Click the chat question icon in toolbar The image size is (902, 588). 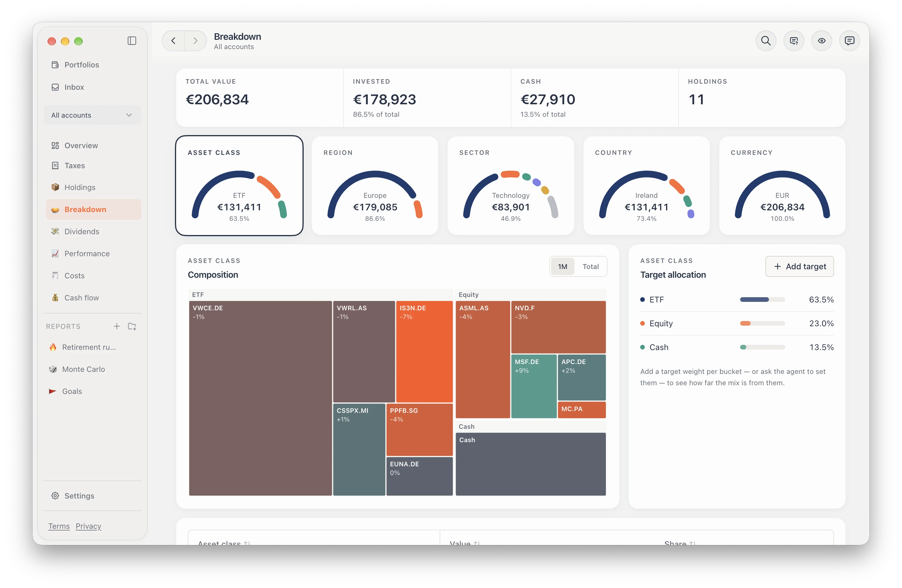[794, 41]
